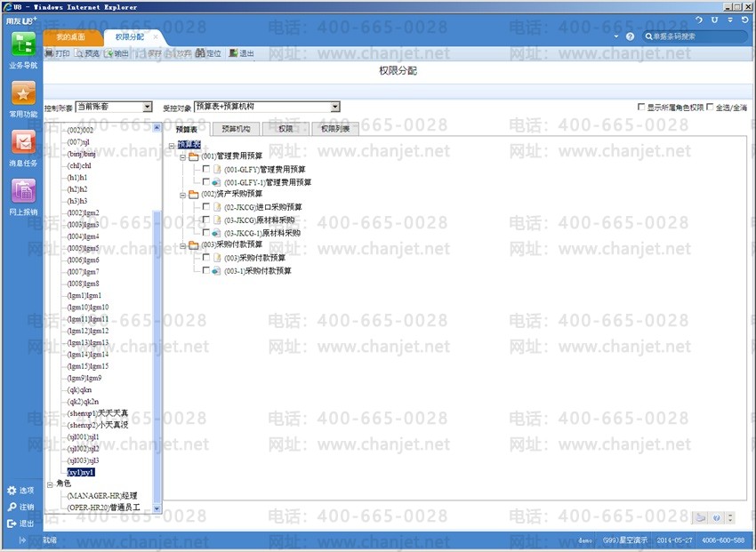Click the (001)管理费用预算 folder icon
This screenshot has height=552, width=756.
pos(194,156)
